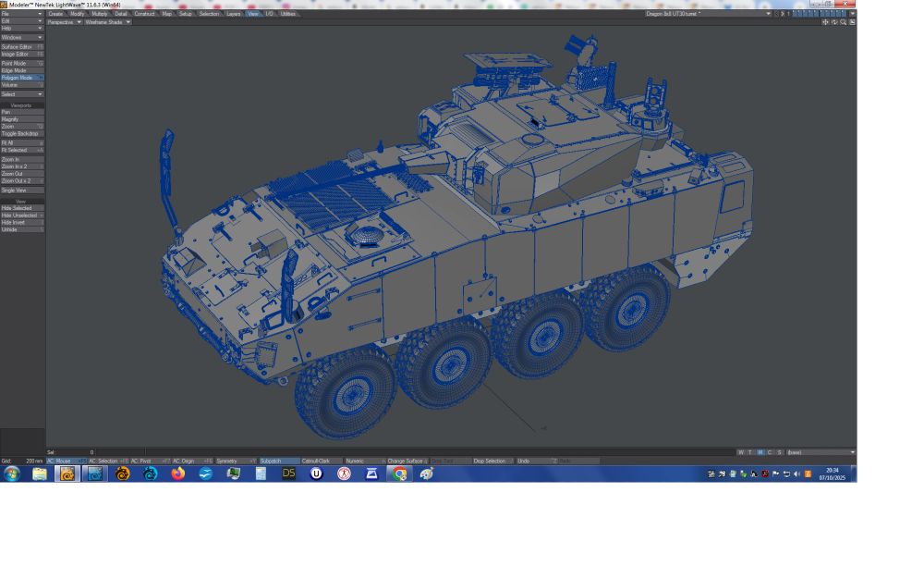Select the first layer slot in layer bank
Screen dimensions: 924x578
coord(796,14)
